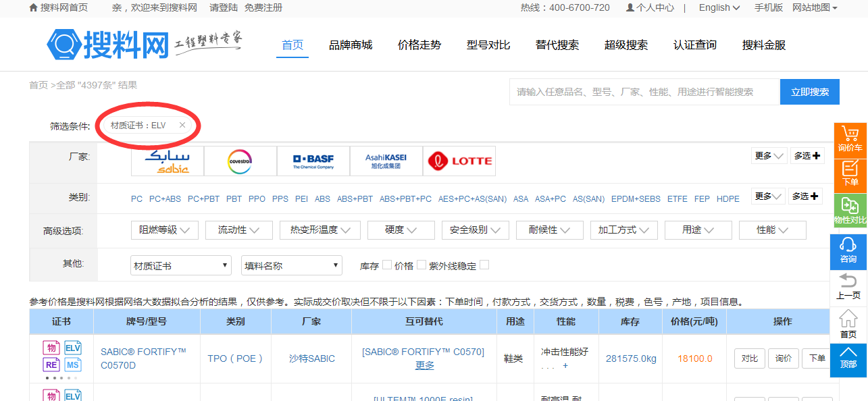Viewport: 868px width, 401px height.
Task: Switch to the 品牌商城 nav tab
Action: click(351, 45)
